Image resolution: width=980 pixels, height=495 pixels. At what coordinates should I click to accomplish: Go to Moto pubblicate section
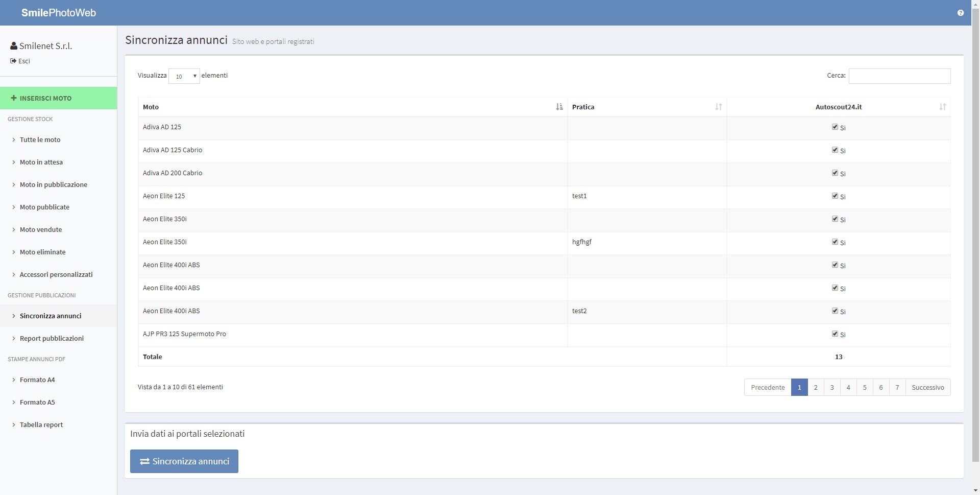[58, 207]
